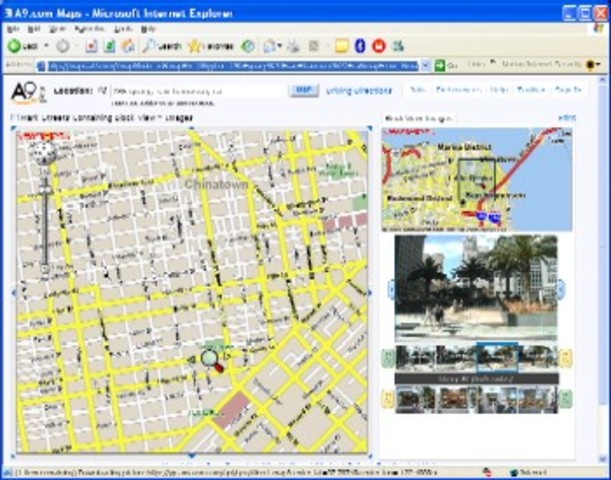Click the blue Bluetooth toolbar icon
This screenshot has height=480, width=611.
(x=360, y=46)
